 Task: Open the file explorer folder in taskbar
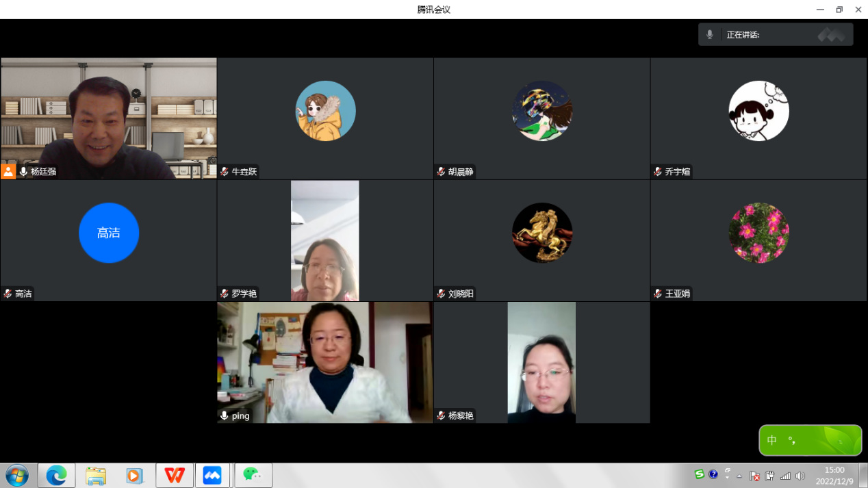(96, 475)
